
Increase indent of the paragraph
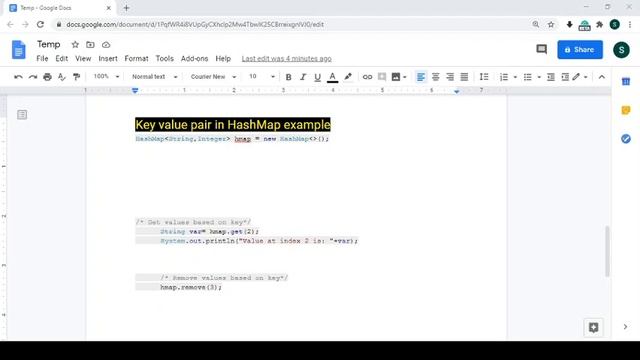[x=565, y=77]
